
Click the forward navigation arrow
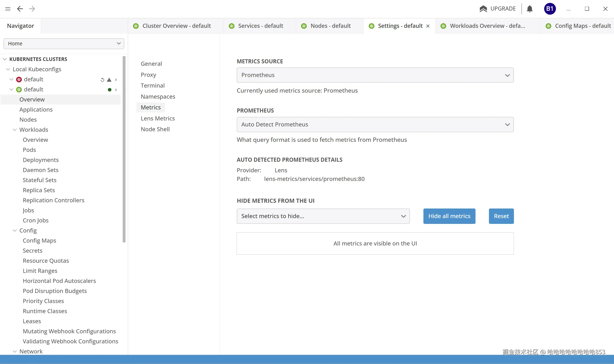[32, 9]
